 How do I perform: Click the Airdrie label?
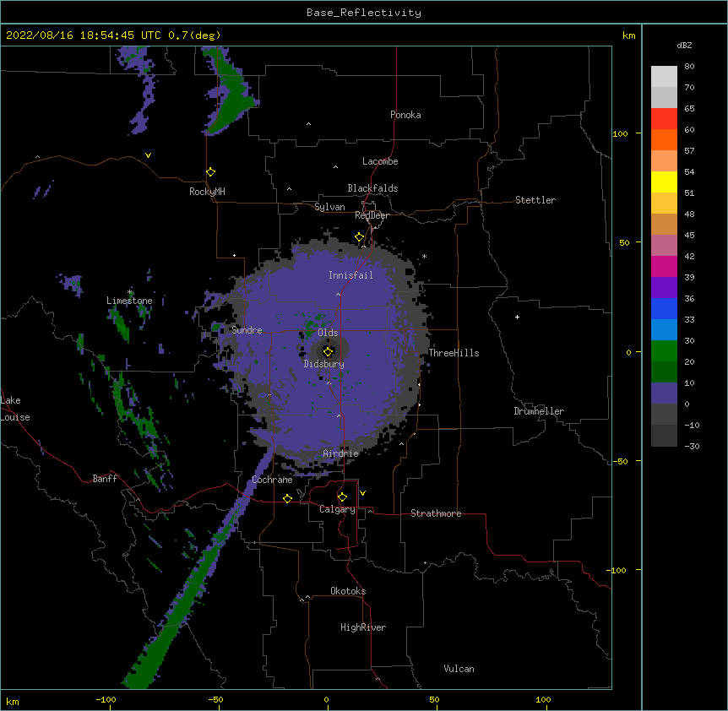tap(340, 453)
